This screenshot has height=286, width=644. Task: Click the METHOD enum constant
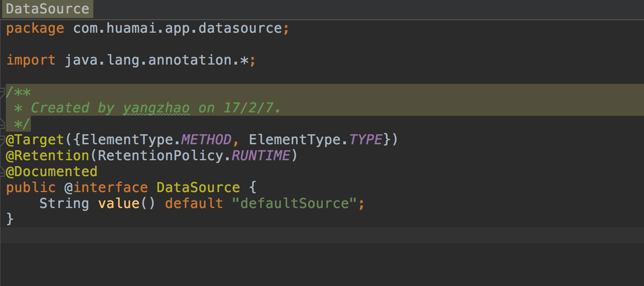[206, 140]
